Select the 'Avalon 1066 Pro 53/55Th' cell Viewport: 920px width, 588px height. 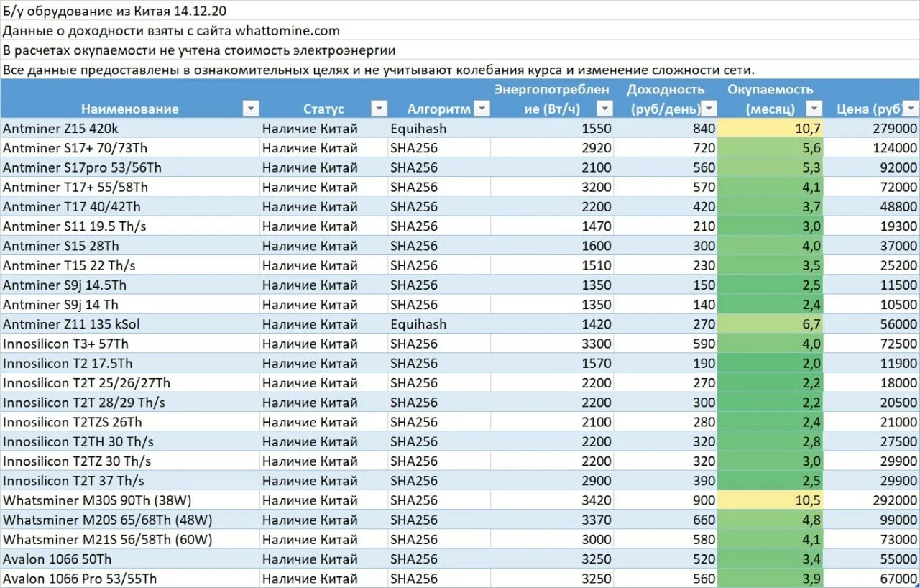pos(129,579)
